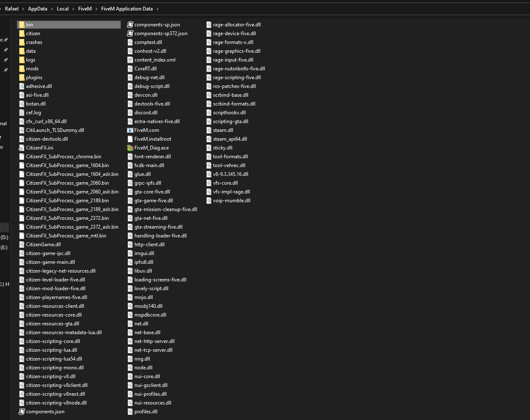Expand the breadcrumb chevron after FiveM
The image size is (530, 420).
tap(95, 8)
